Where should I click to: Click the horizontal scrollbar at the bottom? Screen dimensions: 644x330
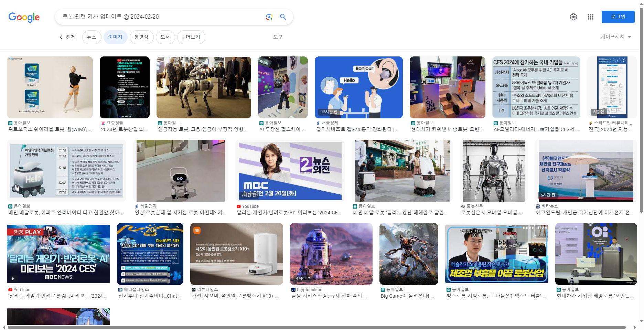click(316, 327)
